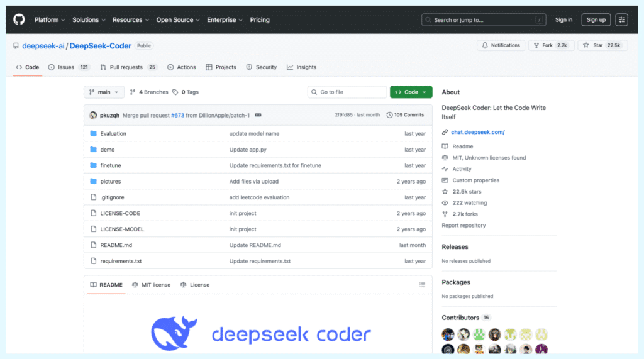Screen dimensions: 644x359
Task: Click the ellipsis icon beside the commit message
Action: [x=258, y=115]
